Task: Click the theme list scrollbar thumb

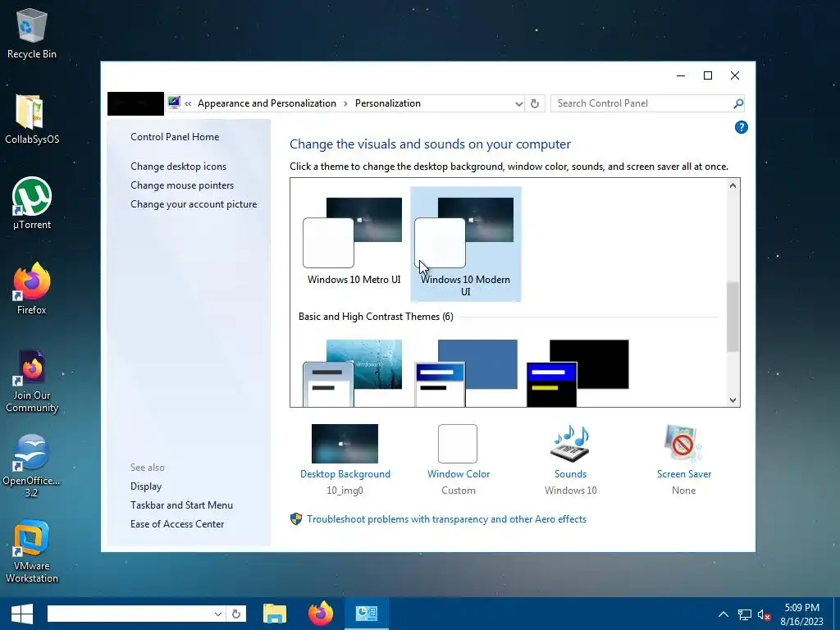Action: 733,317
